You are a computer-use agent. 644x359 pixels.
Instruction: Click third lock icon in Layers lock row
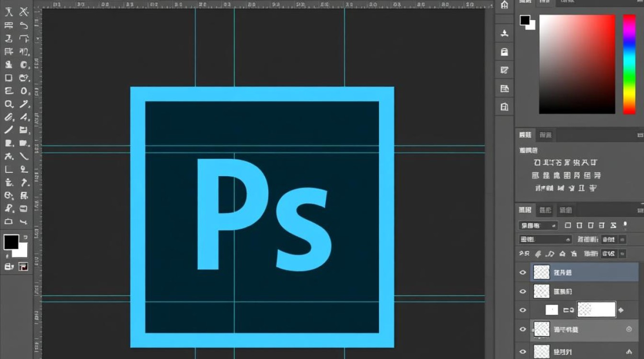550,254
